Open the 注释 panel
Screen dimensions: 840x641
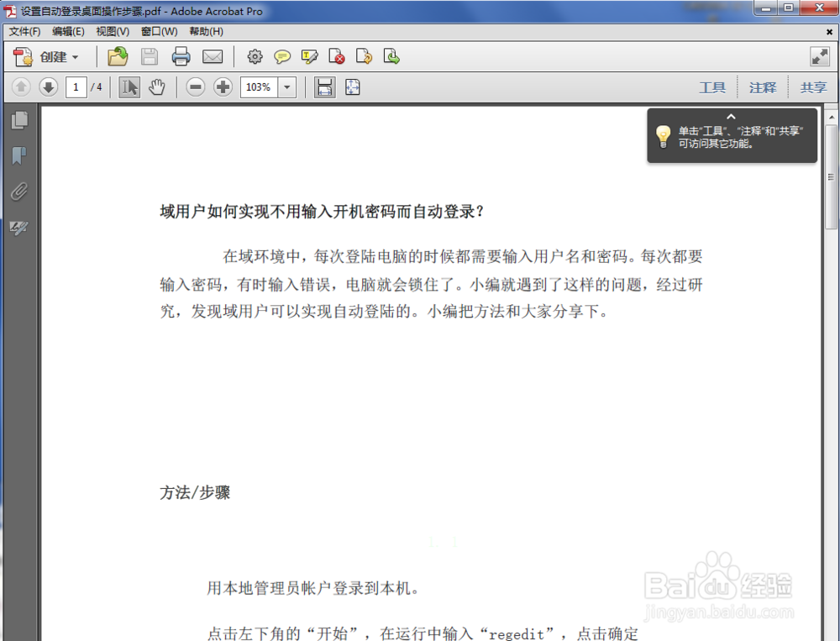coord(762,87)
